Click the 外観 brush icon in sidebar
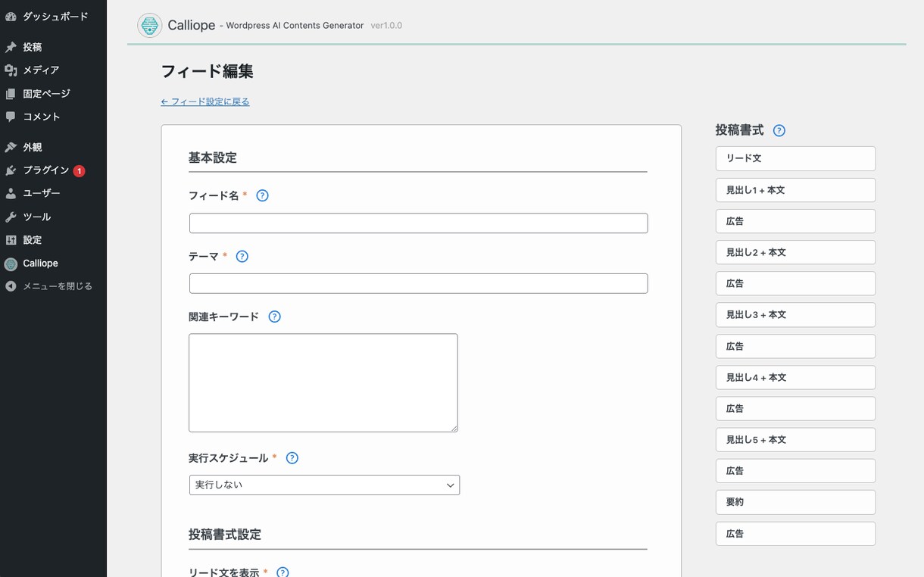The height and width of the screenshot is (577, 924). point(11,148)
